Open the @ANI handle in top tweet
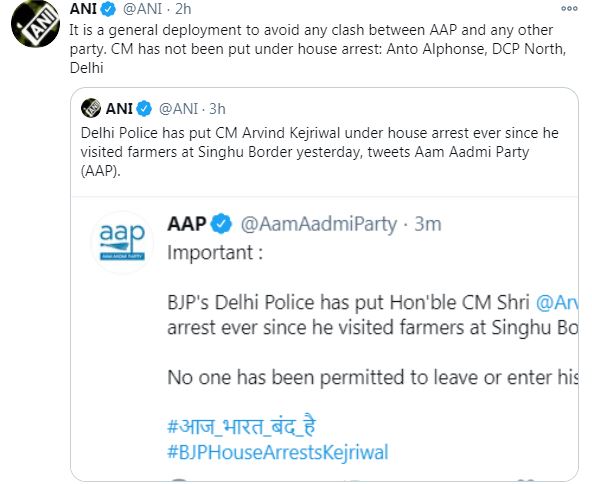 (143, 9)
